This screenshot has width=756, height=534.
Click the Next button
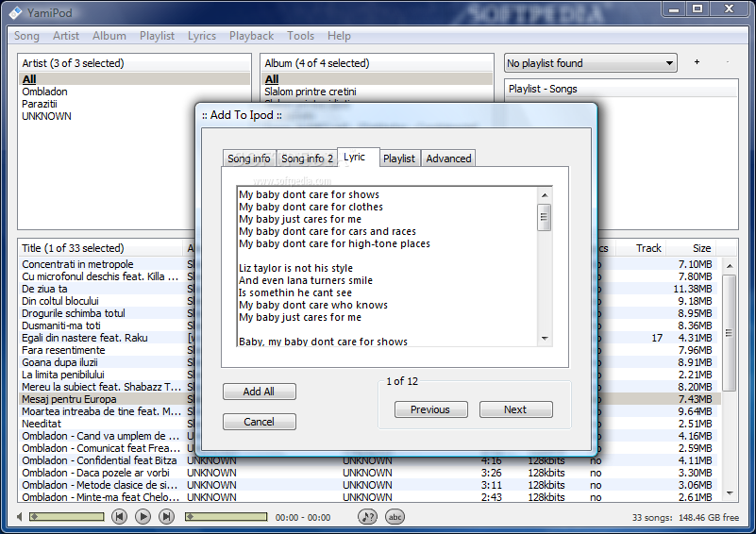coord(515,409)
